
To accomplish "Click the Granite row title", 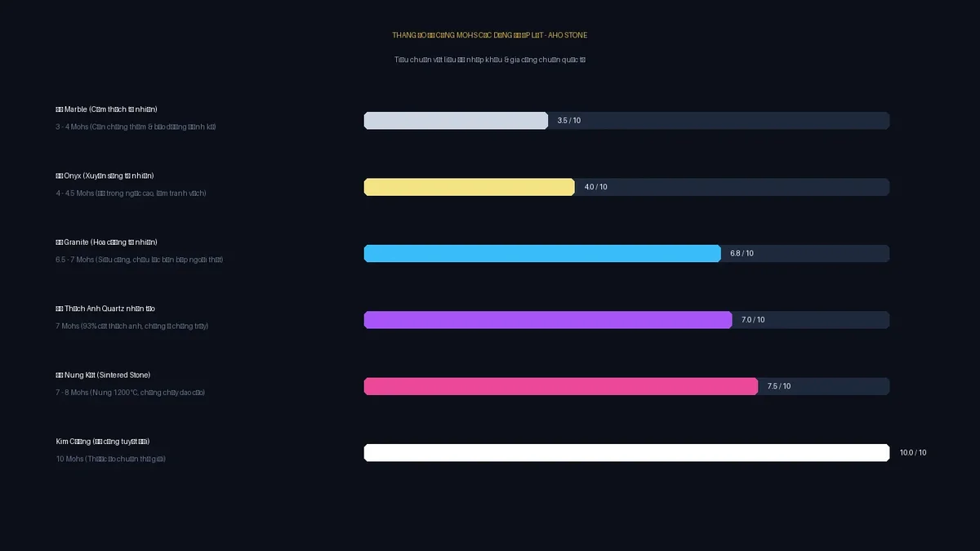I will coord(106,242).
